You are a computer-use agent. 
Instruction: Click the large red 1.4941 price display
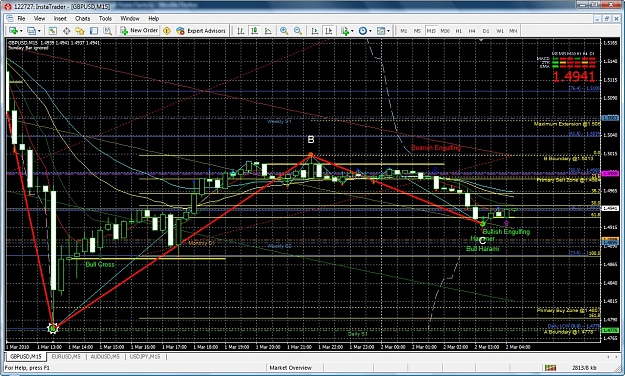point(574,77)
